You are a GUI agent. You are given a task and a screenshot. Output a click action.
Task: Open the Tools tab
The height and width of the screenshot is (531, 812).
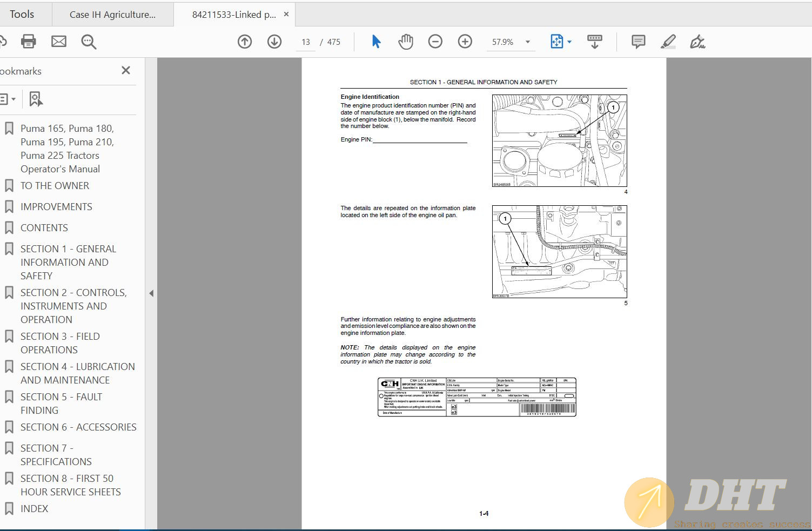tap(22, 15)
